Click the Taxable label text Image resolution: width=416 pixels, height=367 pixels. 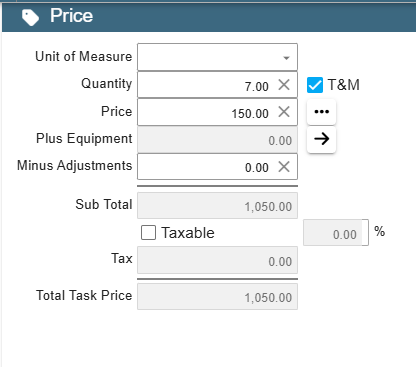coord(188,233)
